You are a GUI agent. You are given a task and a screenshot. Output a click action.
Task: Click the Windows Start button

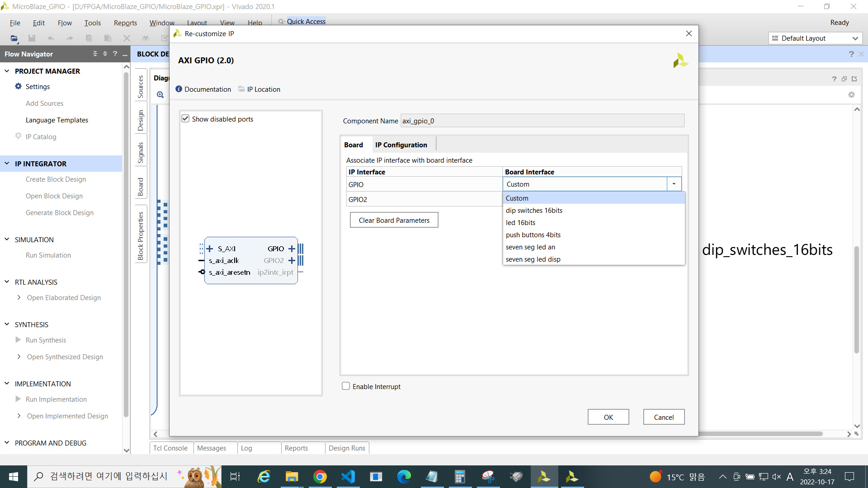[14, 477]
